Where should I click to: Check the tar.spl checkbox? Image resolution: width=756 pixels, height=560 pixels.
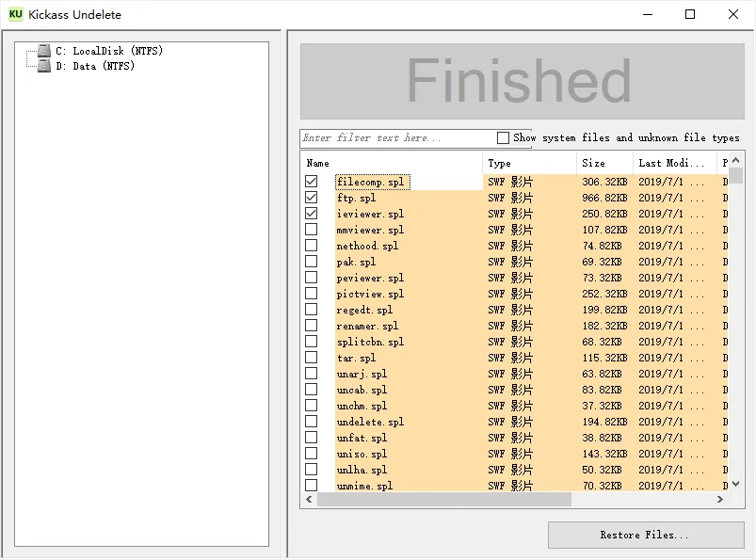coord(312,357)
